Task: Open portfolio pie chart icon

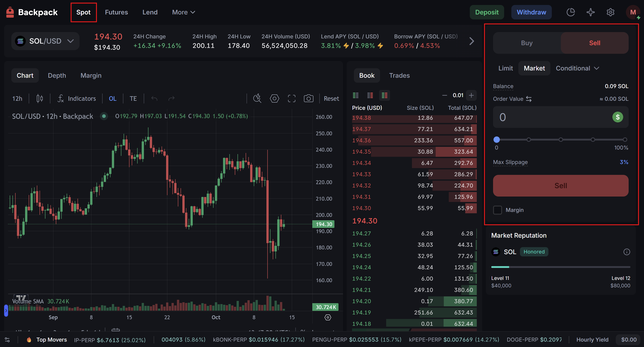Action: point(571,12)
